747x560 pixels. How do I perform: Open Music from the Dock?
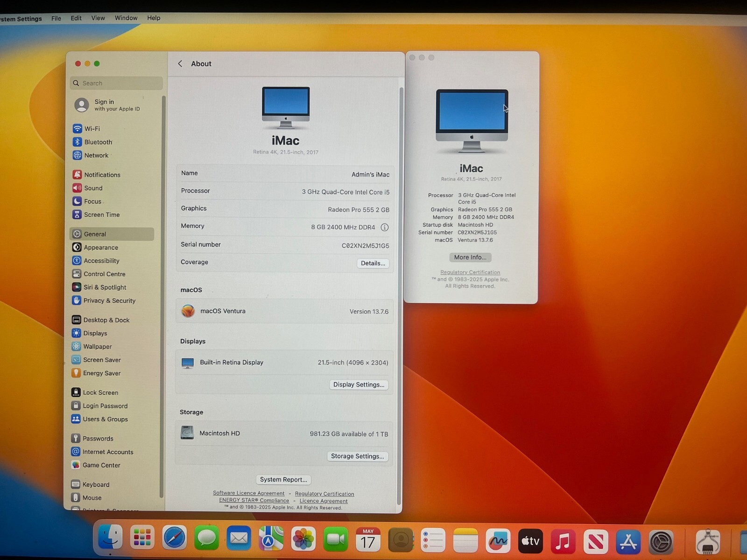pos(563,542)
